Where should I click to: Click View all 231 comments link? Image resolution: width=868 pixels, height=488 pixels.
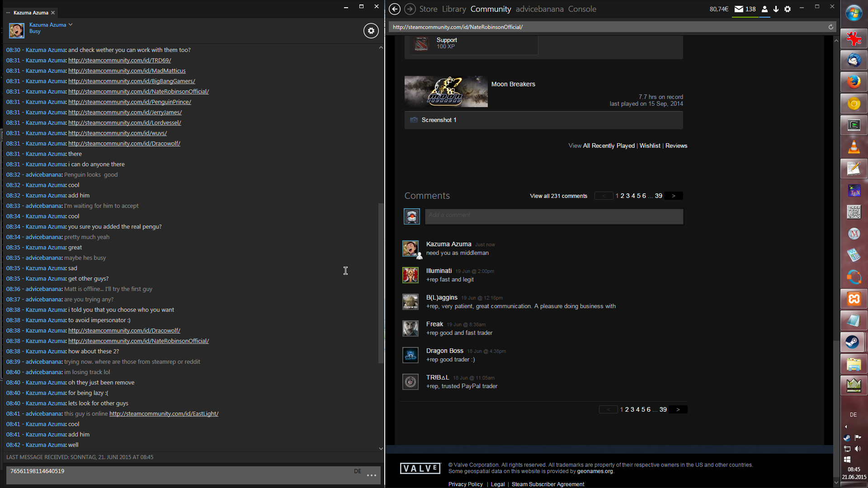coord(558,196)
